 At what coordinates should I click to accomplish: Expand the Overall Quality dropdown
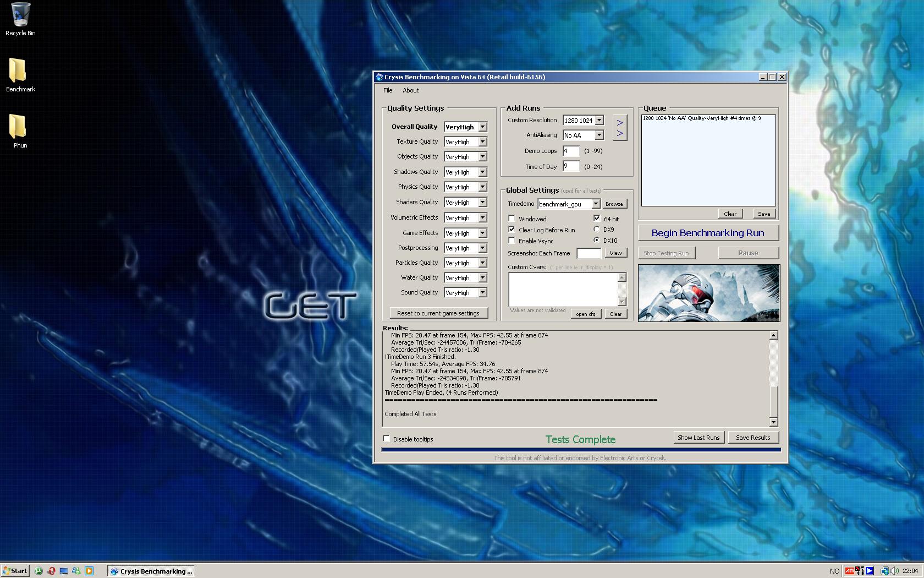click(482, 127)
